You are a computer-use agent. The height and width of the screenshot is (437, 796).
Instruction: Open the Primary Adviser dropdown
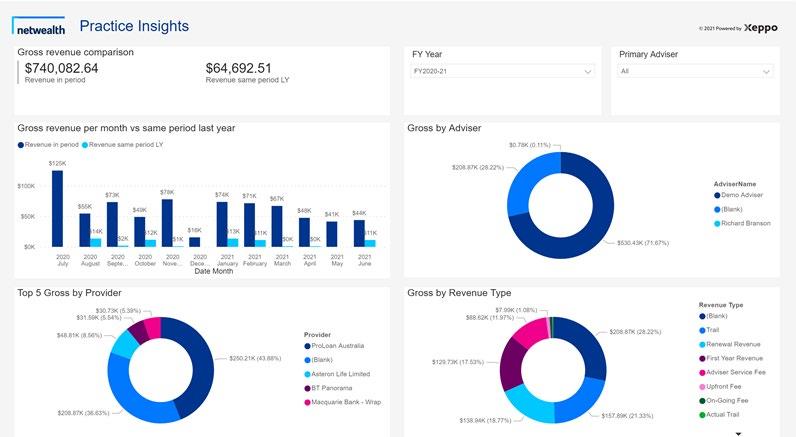(x=695, y=71)
